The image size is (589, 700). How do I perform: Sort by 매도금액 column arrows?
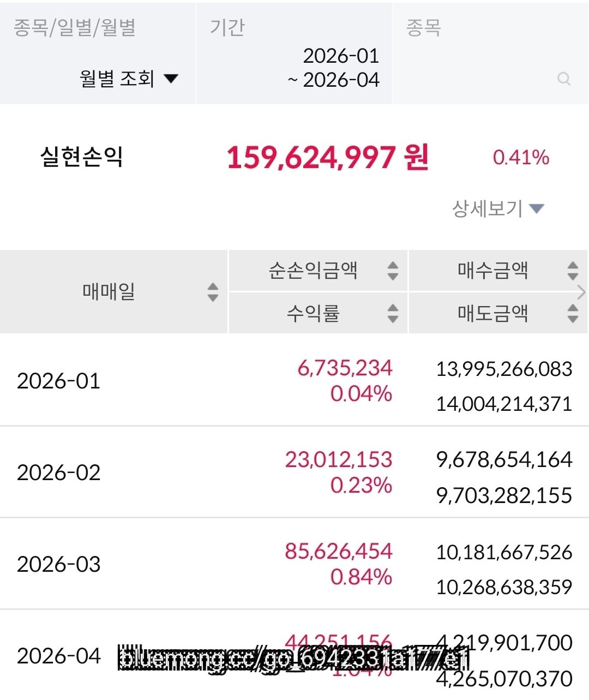point(572,313)
